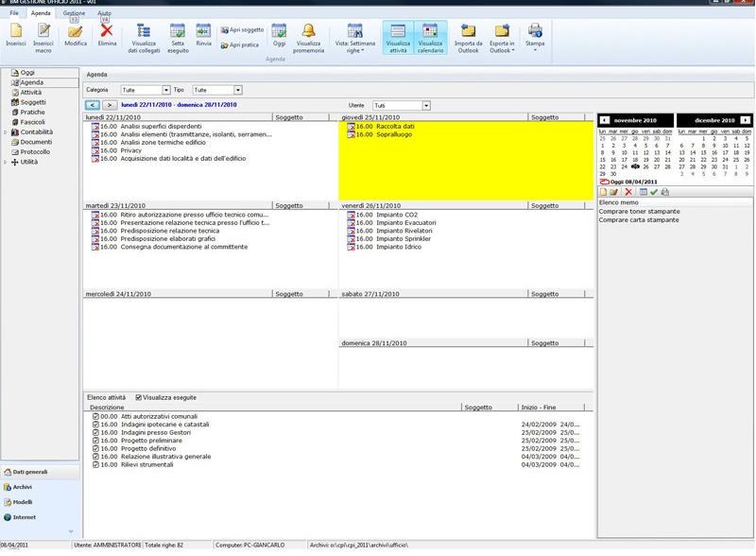Uncheck the Visualizza eseguite checkbox
756x556 pixels.
click(139, 397)
